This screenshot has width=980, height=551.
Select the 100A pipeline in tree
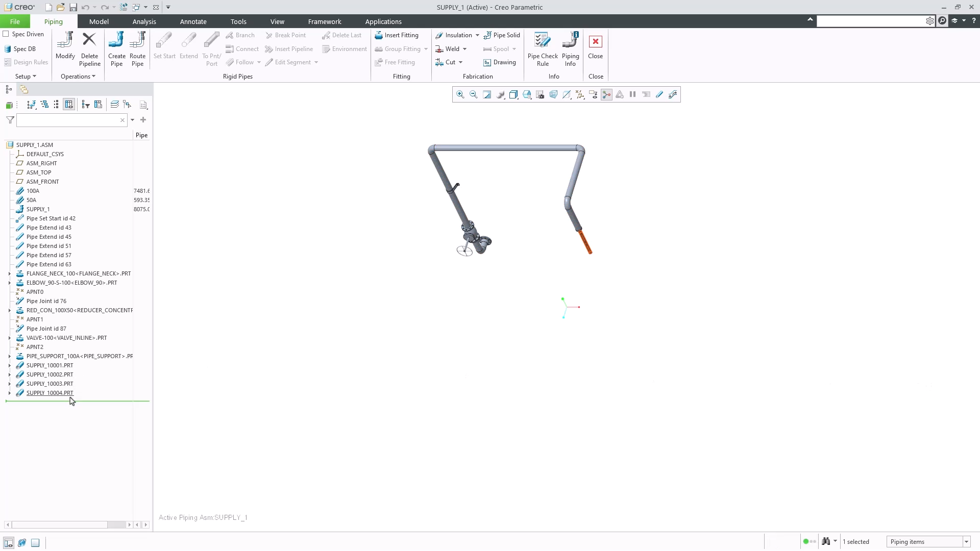tap(33, 191)
